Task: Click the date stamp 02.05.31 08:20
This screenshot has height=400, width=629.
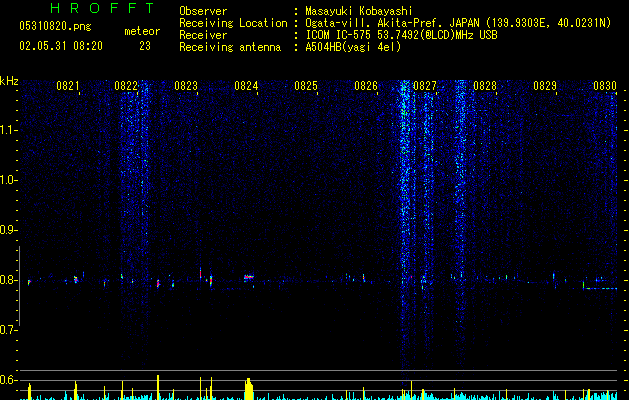Action: pos(61,46)
